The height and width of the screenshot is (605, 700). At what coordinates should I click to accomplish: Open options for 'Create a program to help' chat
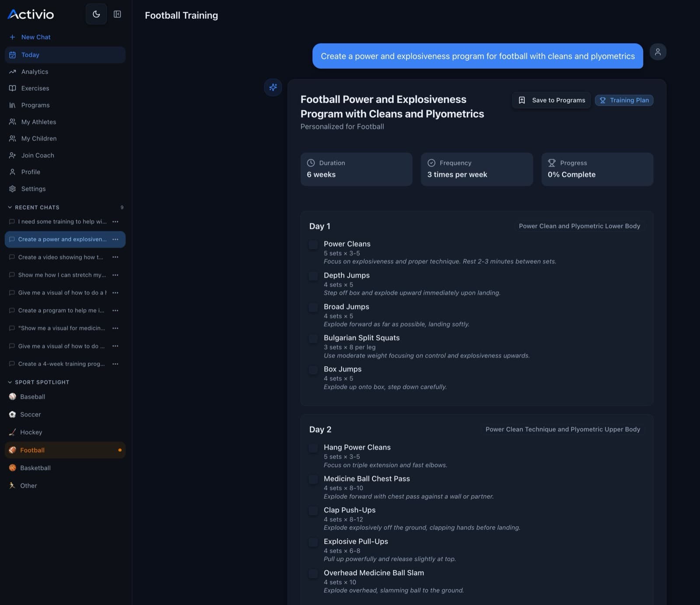pyautogui.click(x=115, y=311)
